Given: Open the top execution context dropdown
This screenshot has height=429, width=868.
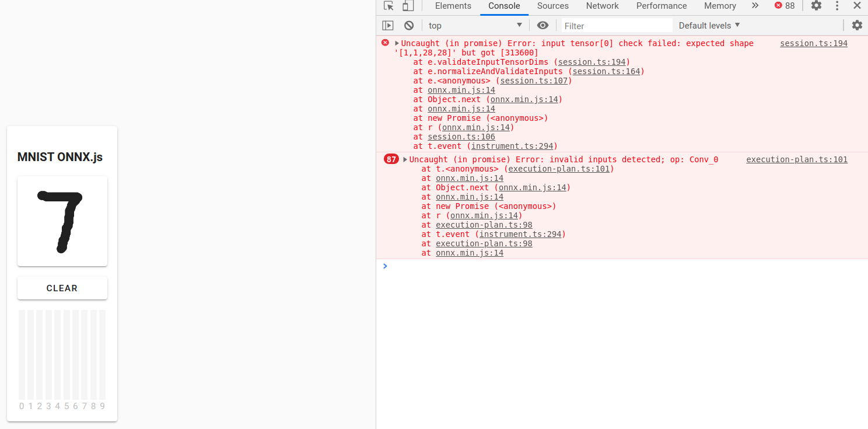Looking at the screenshot, I should tap(474, 25).
